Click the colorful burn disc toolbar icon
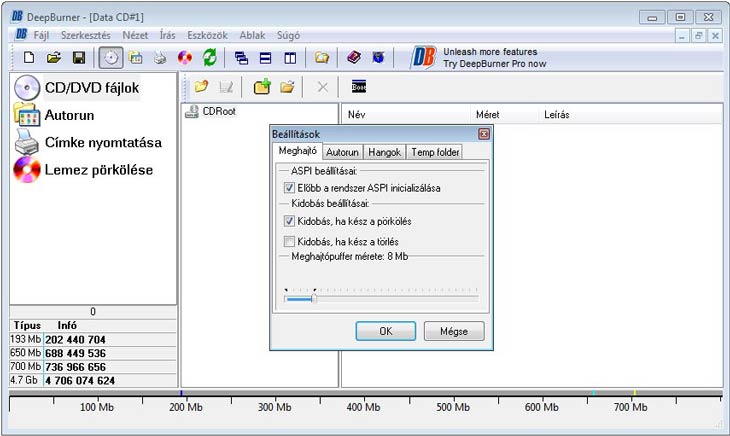Screen dimensions: 730x436 pos(185,58)
